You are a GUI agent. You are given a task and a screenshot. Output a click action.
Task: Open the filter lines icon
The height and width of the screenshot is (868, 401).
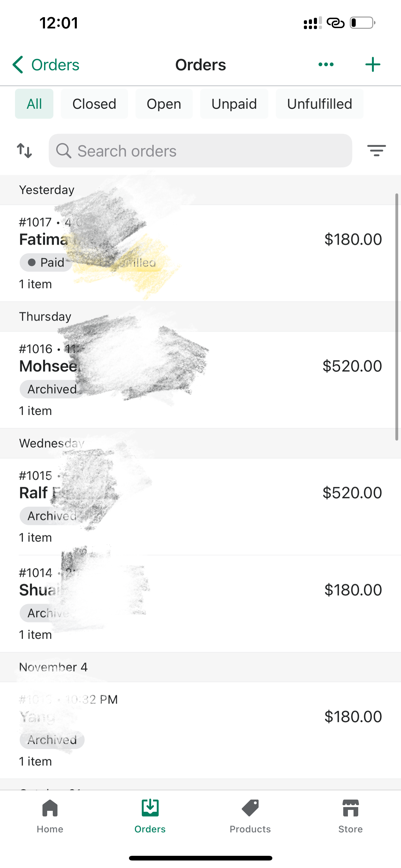coord(376,150)
